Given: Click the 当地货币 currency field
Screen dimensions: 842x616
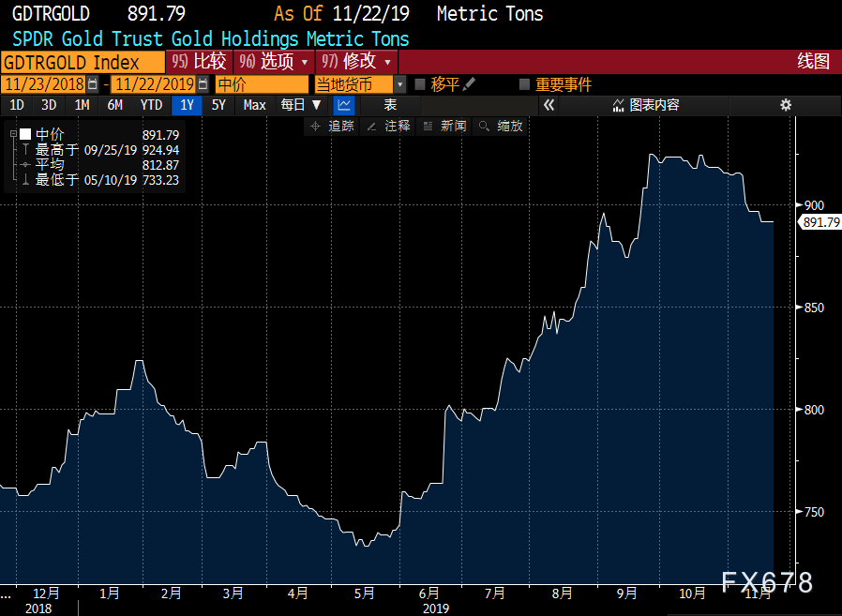Looking at the screenshot, I should 353,84.
